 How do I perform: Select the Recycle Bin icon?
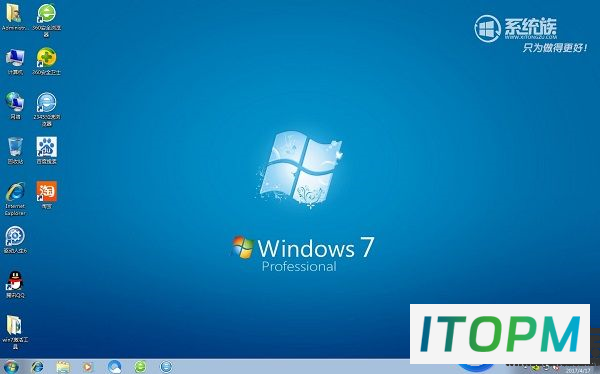15,150
